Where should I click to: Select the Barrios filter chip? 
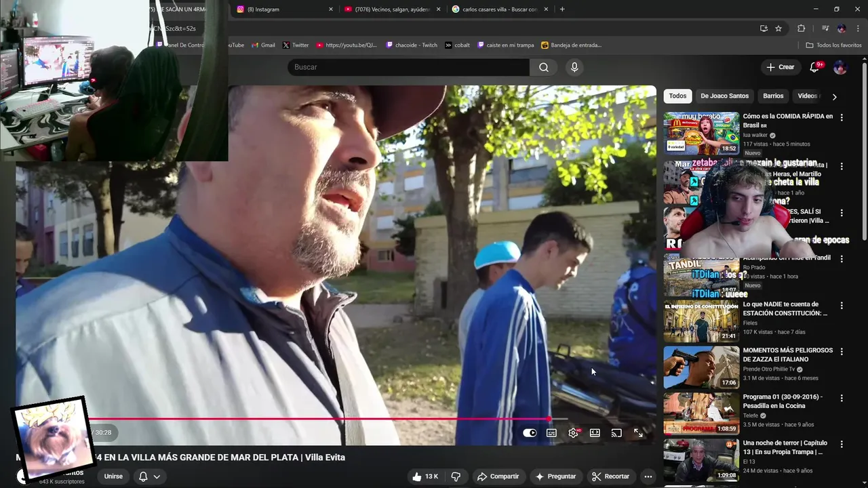pyautogui.click(x=773, y=96)
